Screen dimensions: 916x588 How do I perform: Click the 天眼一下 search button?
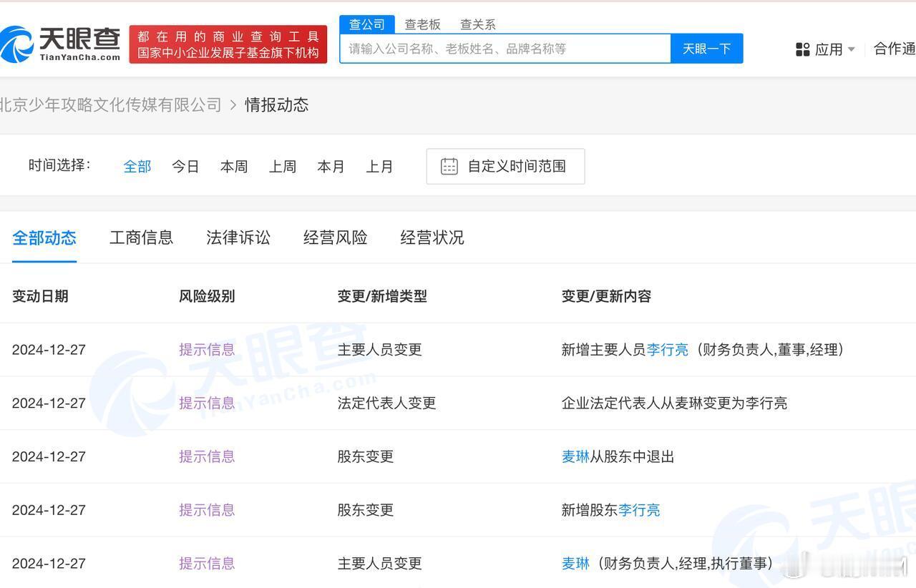706,49
